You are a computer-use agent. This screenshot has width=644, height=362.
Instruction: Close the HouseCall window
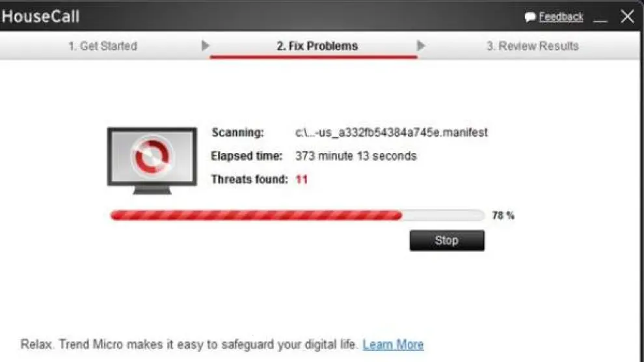coord(627,16)
